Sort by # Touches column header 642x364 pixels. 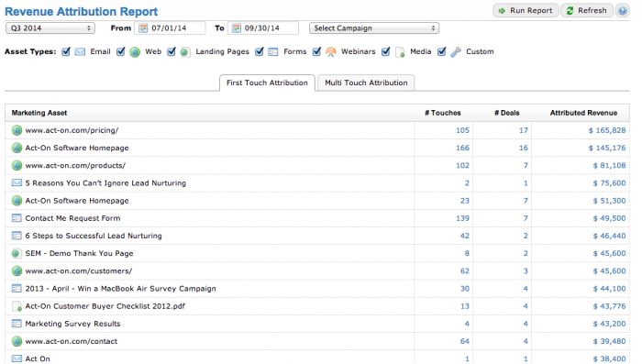[443, 113]
